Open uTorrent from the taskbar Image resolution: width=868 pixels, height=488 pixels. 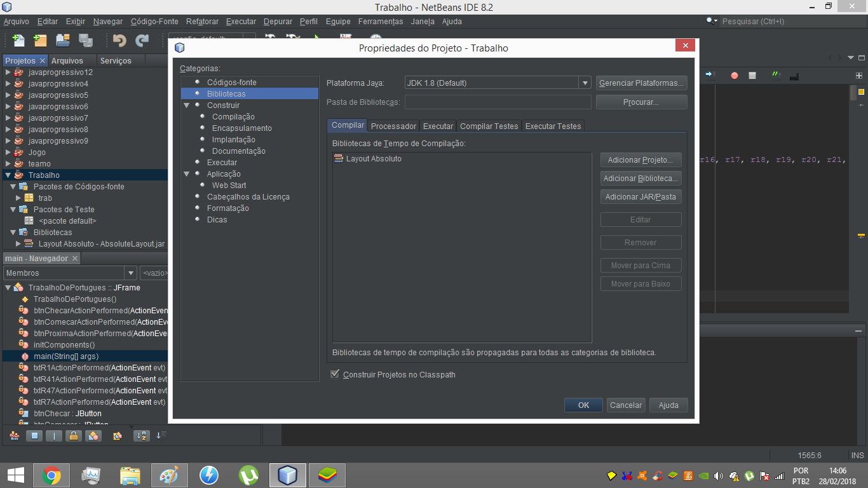(248, 475)
